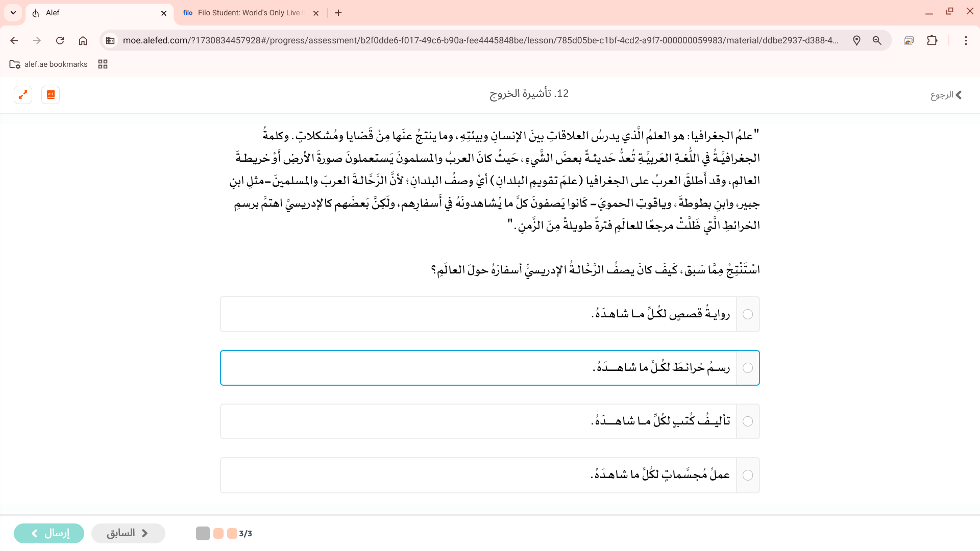Image resolution: width=980 pixels, height=551 pixels.
Task: Click the first orange progress square
Action: point(218,533)
